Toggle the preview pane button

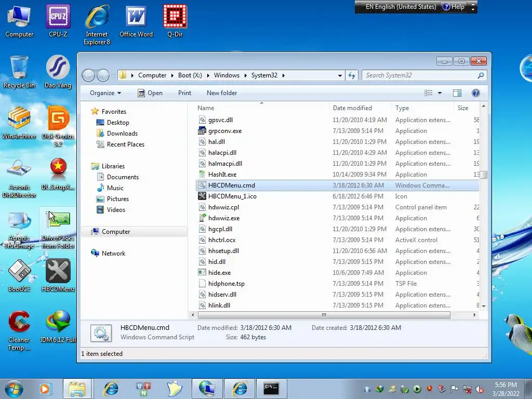[457, 93]
